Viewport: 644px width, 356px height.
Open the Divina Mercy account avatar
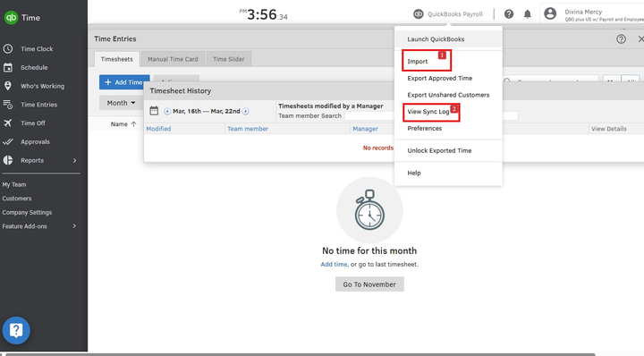550,14
